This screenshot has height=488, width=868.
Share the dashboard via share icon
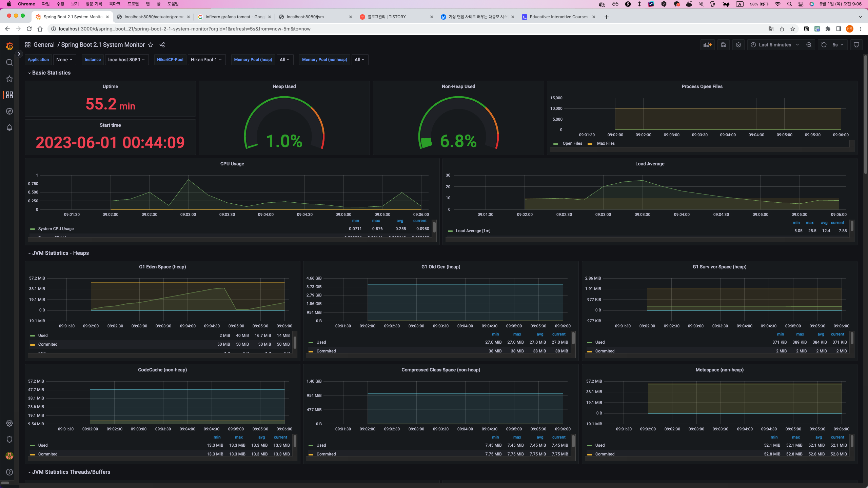point(162,45)
